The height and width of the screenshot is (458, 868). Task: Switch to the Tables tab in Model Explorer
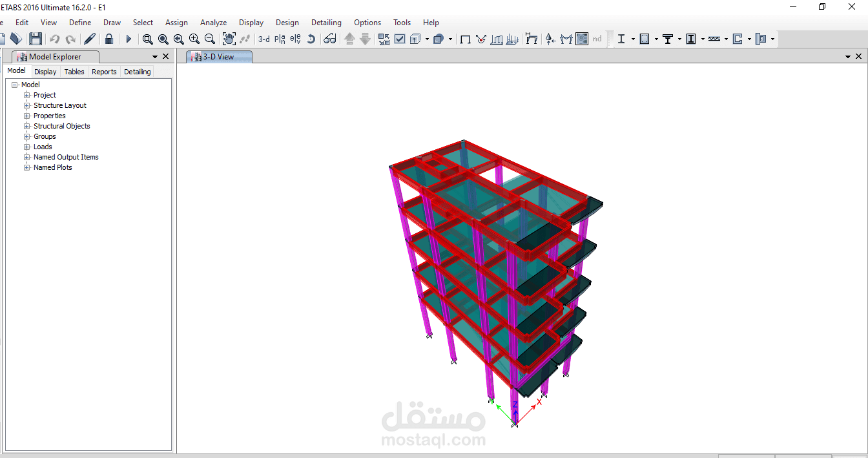click(x=74, y=72)
